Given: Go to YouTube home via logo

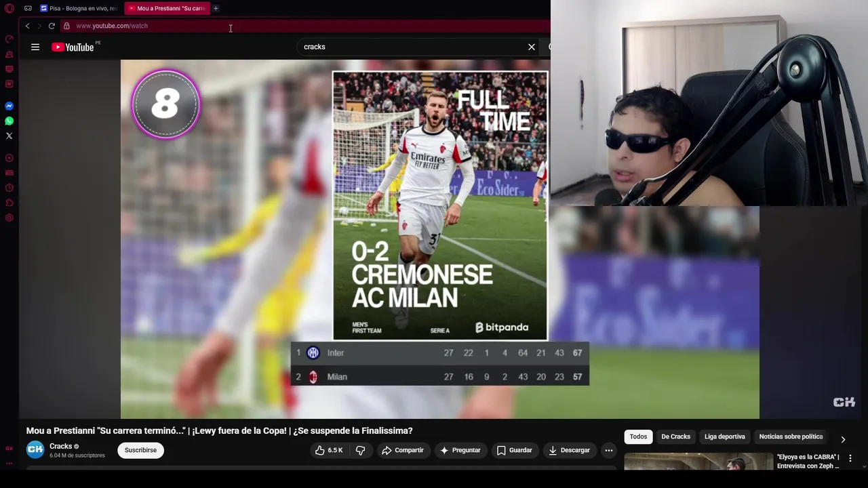Looking at the screenshot, I should [73, 47].
